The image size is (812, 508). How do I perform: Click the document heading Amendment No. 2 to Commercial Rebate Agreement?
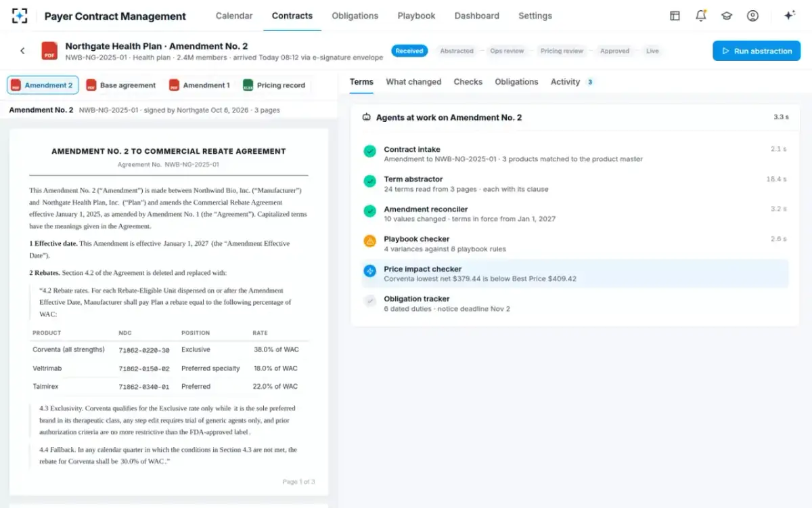(168, 151)
